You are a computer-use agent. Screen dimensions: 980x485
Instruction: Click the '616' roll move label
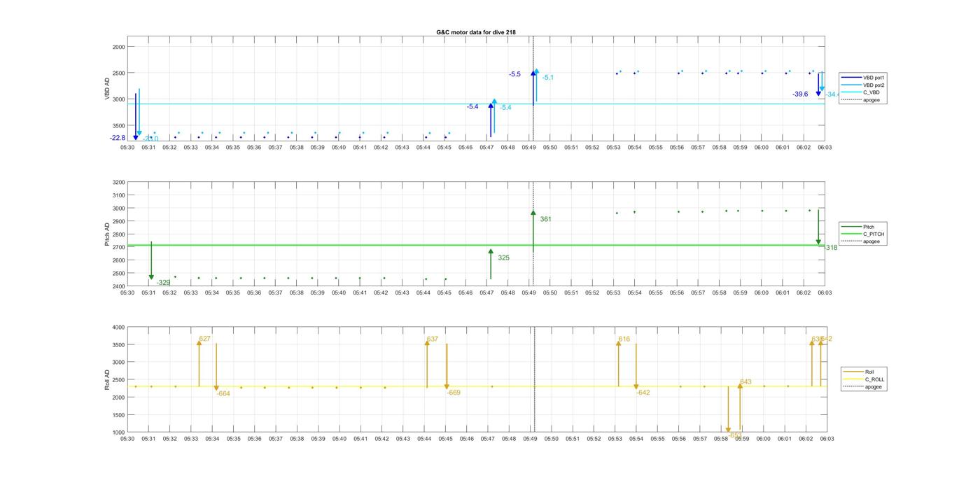tap(624, 339)
